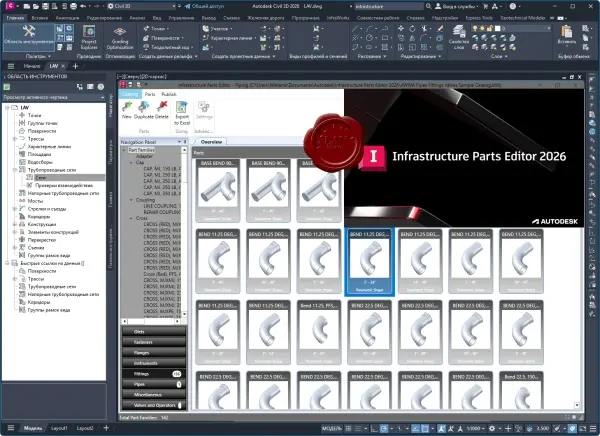Click the layer color swatch in Слои panel

click(498, 28)
